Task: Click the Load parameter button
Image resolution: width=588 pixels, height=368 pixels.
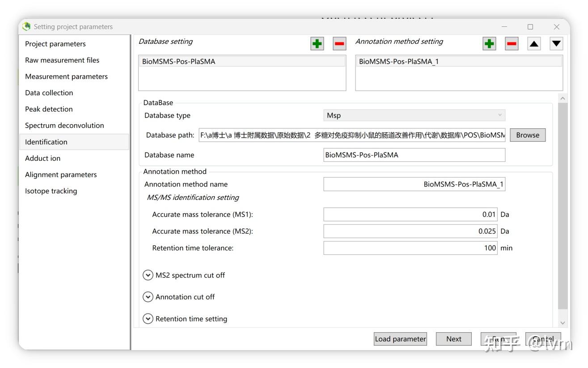Action: tap(400, 339)
